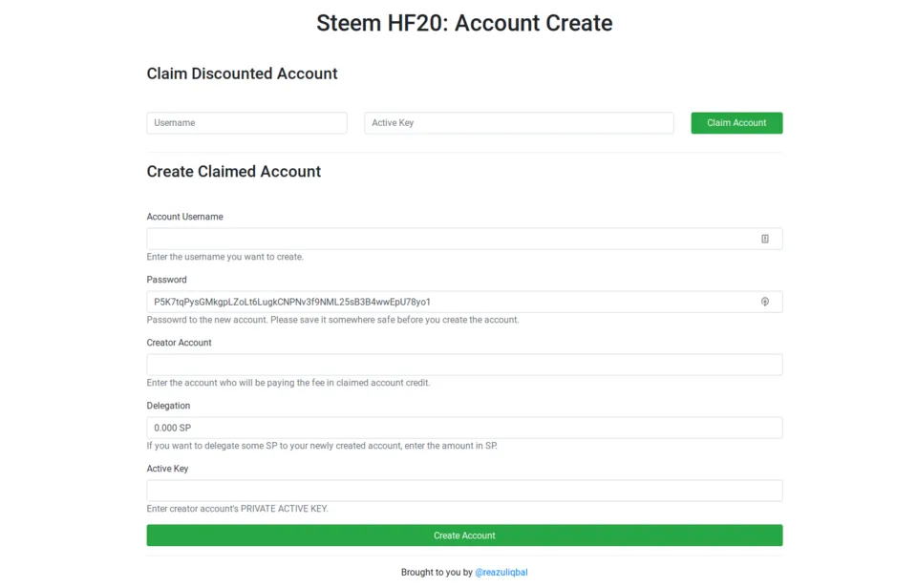The width and height of the screenshot is (917, 588).
Task: Click the 'Create Claimed Account' heading
Action: pyautogui.click(x=233, y=171)
